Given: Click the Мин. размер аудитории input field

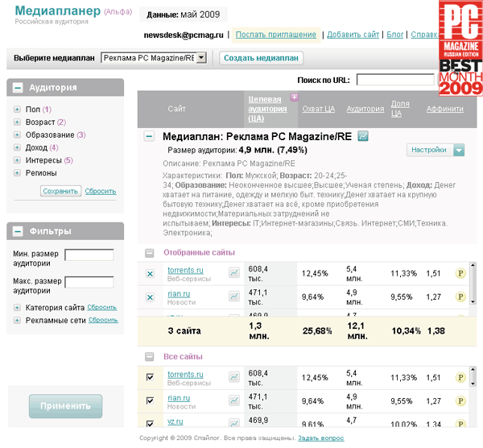Looking at the screenshot, I should coord(89,255).
